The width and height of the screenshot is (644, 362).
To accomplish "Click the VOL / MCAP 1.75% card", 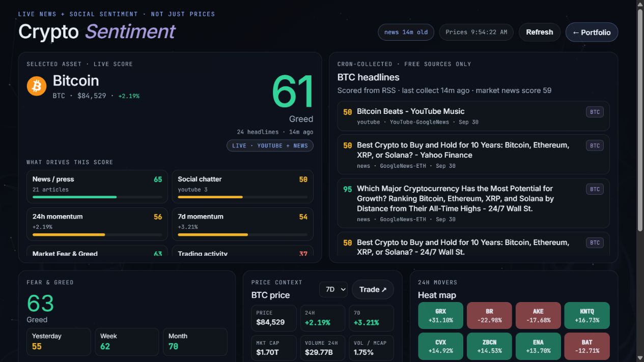I will [x=371, y=348].
